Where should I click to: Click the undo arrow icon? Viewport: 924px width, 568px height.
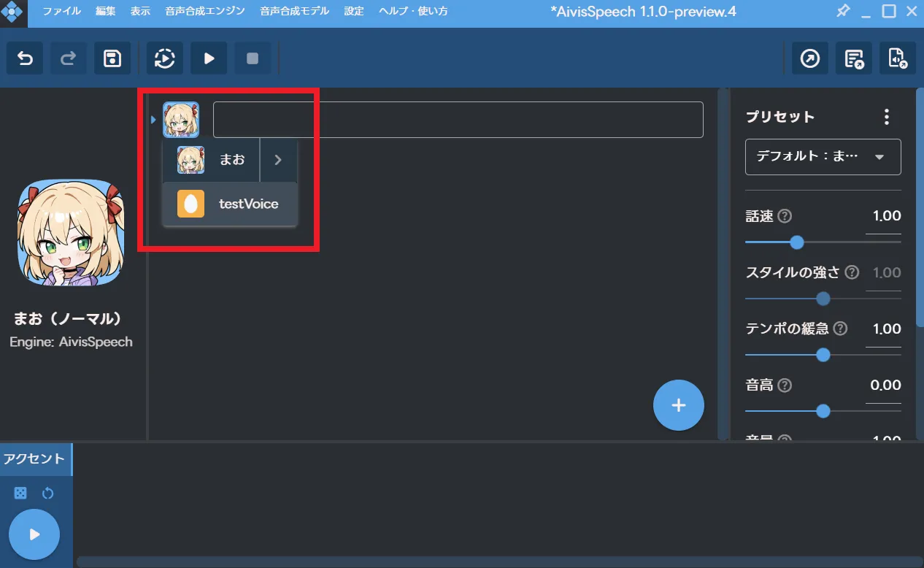pyautogui.click(x=25, y=58)
